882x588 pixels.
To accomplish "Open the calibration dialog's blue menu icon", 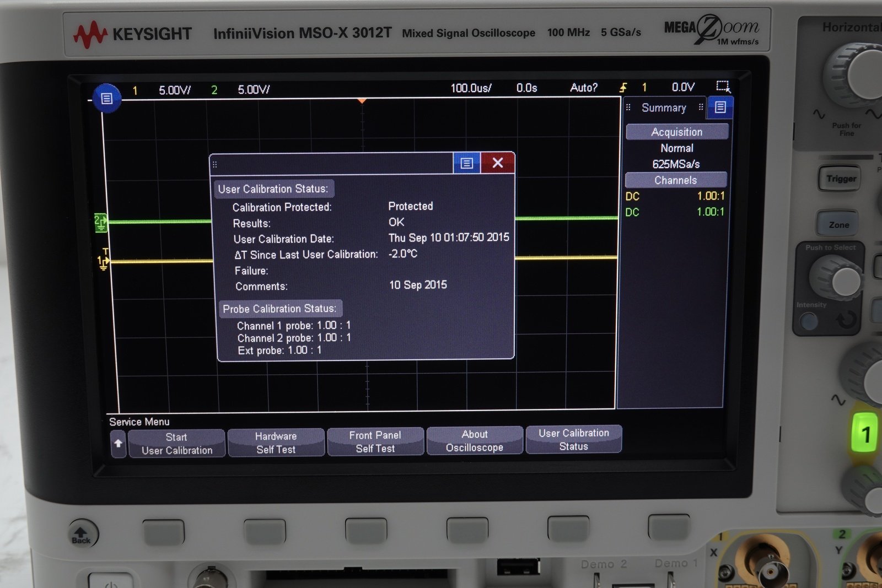I will coord(467,163).
